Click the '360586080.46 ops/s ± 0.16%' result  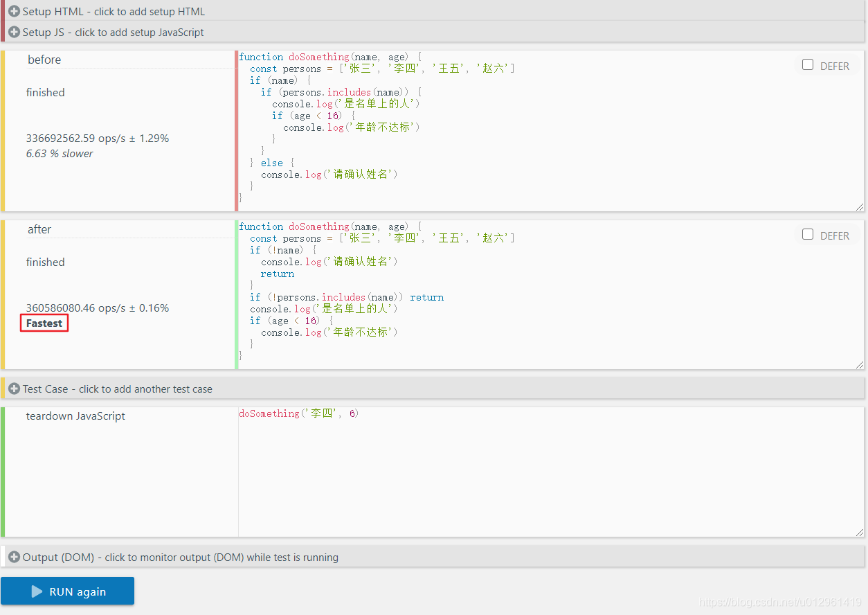click(x=98, y=308)
